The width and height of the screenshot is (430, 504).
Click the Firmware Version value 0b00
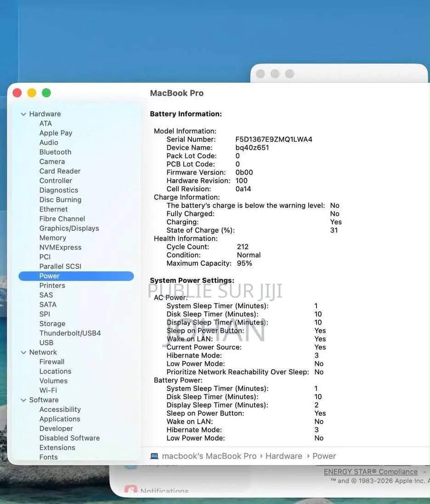(244, 172)
